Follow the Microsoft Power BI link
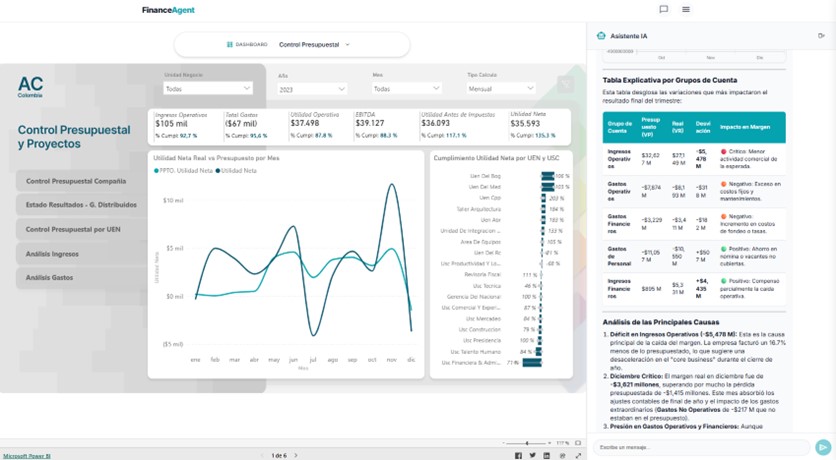 [x=26, y=455]
